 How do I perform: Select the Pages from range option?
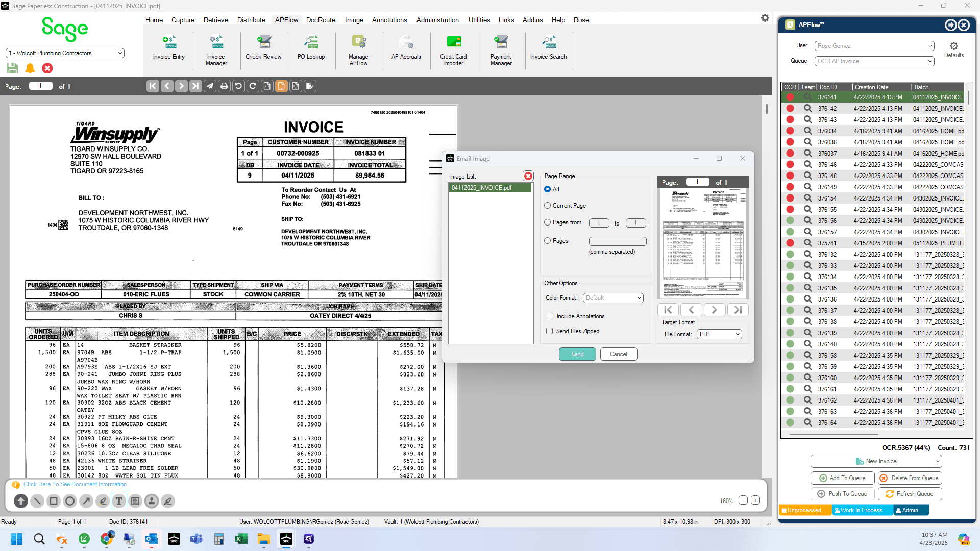548,222
